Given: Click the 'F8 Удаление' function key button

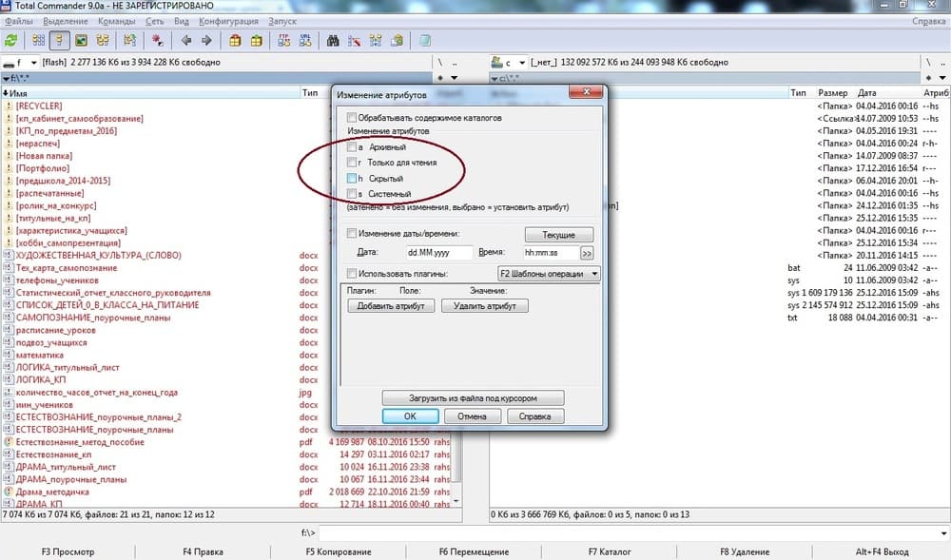Looking at the screenshot, I should pyautogui.click(x=745, y=551).
